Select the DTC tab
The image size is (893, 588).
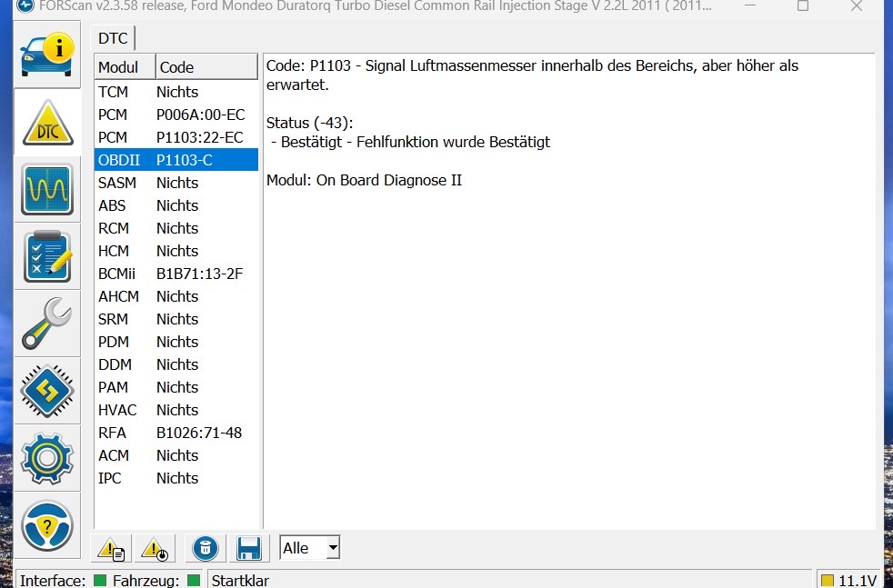point(114,38)
